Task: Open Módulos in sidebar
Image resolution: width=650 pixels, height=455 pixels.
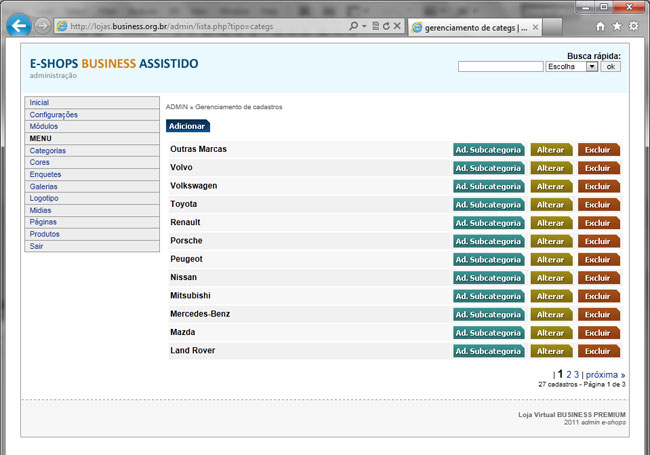Action: [92, 126]
